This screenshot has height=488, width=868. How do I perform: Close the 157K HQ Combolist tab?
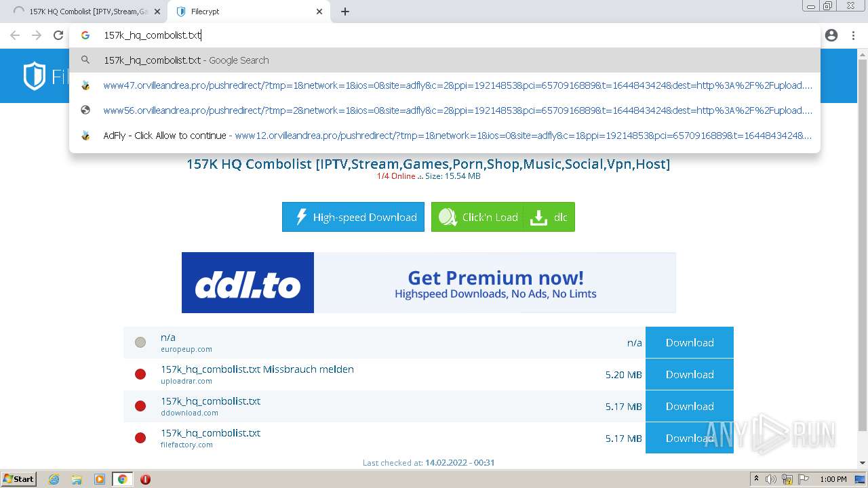coord(157,12)
